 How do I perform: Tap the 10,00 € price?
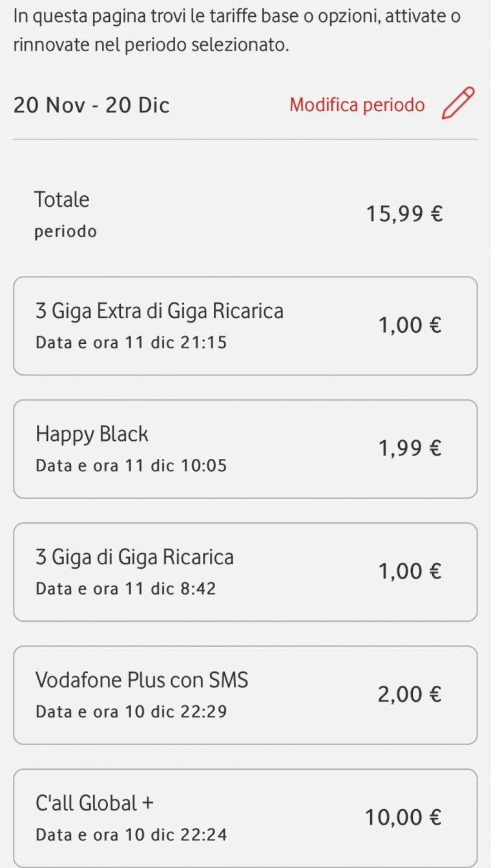tap(403, 818)
